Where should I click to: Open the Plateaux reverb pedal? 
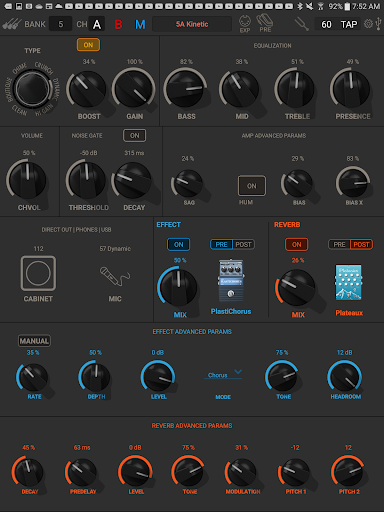[349, 283]
